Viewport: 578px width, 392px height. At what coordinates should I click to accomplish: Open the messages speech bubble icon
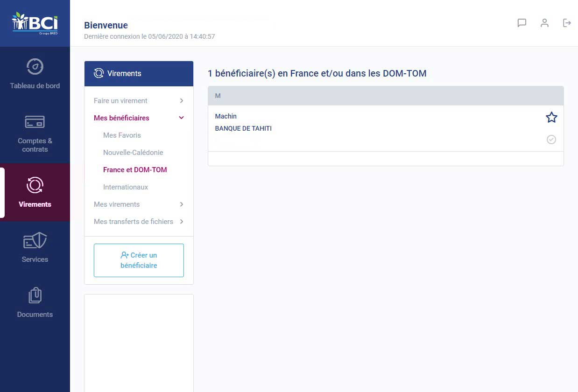[x=522, y=23]
